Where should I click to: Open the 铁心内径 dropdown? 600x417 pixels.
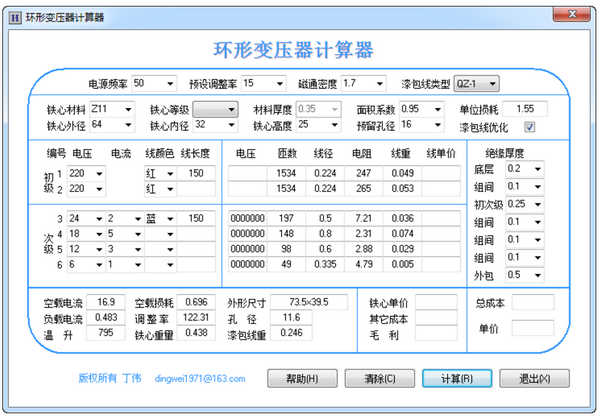(232, 125)
